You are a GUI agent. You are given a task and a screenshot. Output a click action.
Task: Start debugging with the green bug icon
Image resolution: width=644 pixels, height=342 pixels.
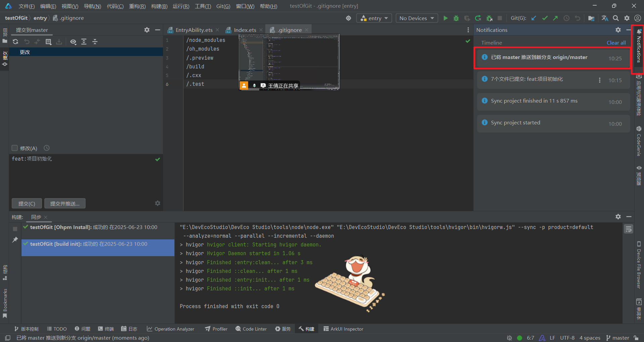(456, 18)
